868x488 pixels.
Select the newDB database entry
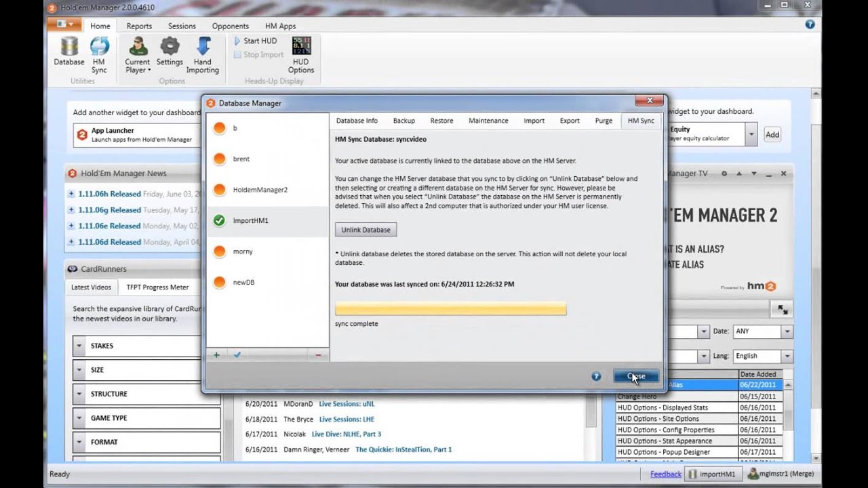[267, 282]
